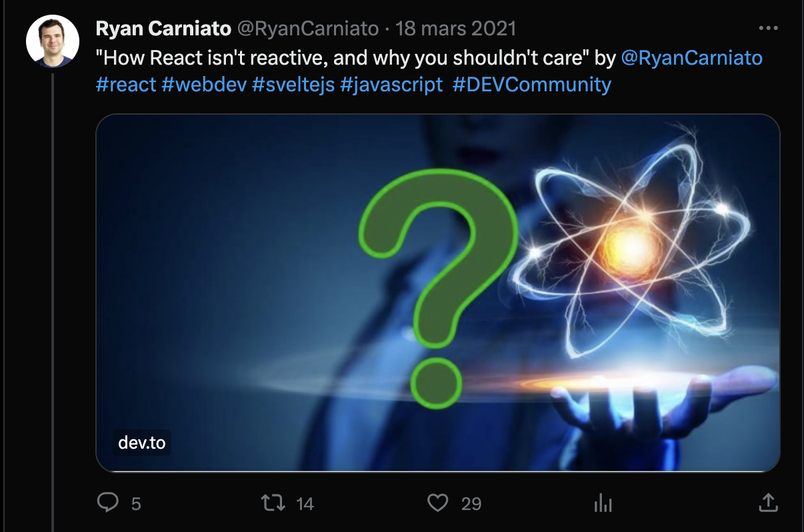Share the tweet via upload arrow icon
Viewport: 804px width, 532px height.
click(x=768, y=502)
